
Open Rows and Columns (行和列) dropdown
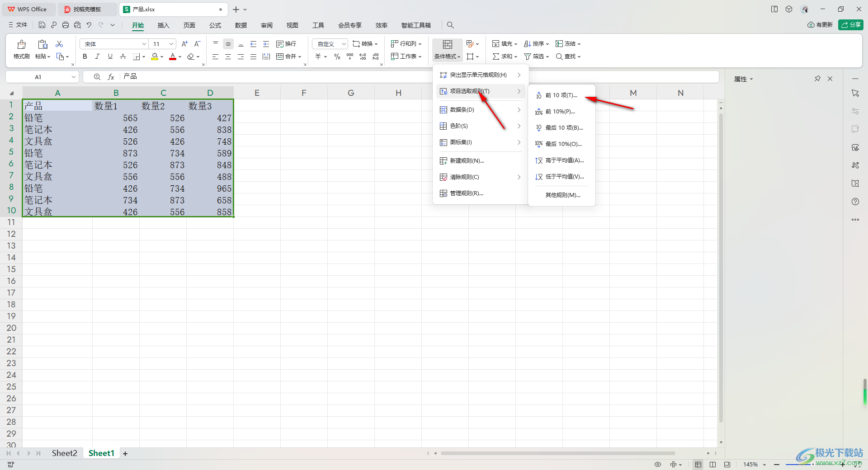click(406, 44)
